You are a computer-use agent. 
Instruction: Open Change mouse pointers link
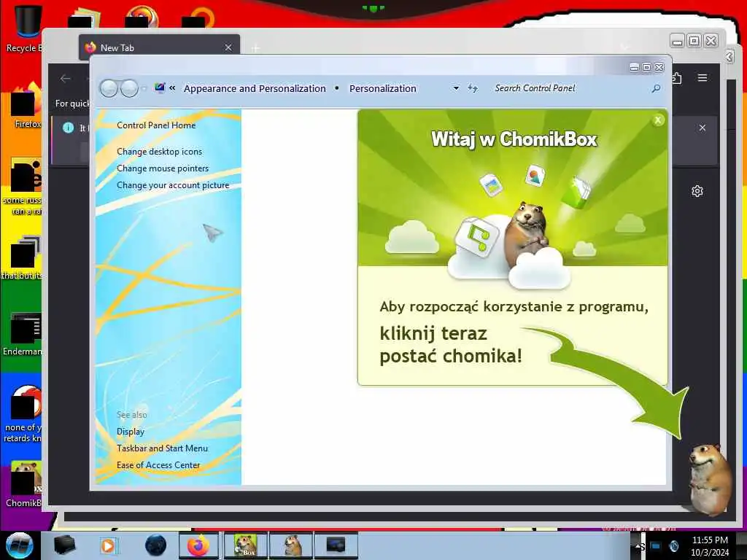coord(163,168)
